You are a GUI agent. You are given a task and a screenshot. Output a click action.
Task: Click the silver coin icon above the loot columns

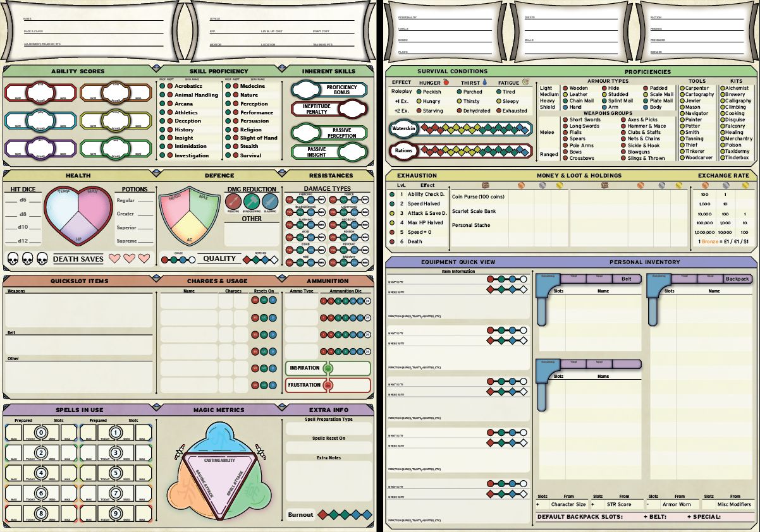tap(542, 184)
